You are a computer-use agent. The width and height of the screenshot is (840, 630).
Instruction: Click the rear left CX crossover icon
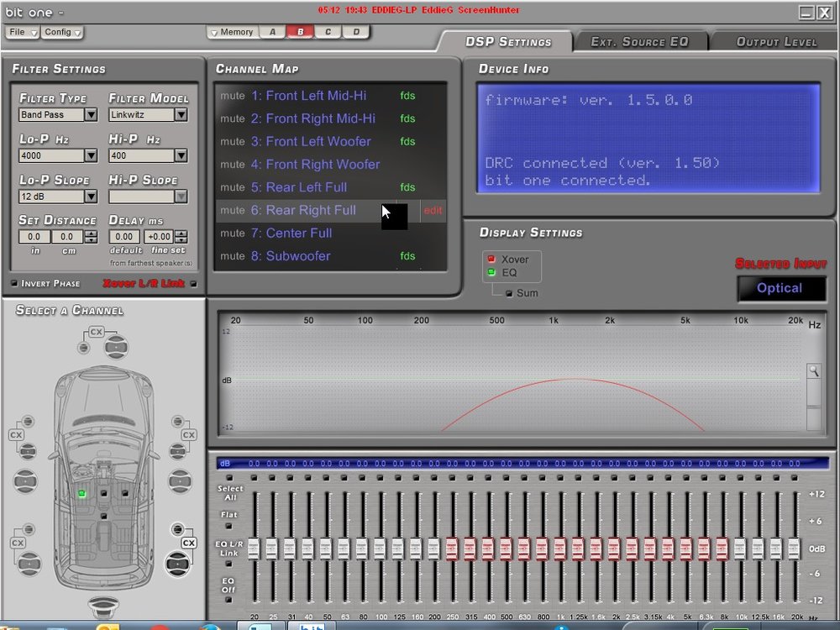coord(18,543)
